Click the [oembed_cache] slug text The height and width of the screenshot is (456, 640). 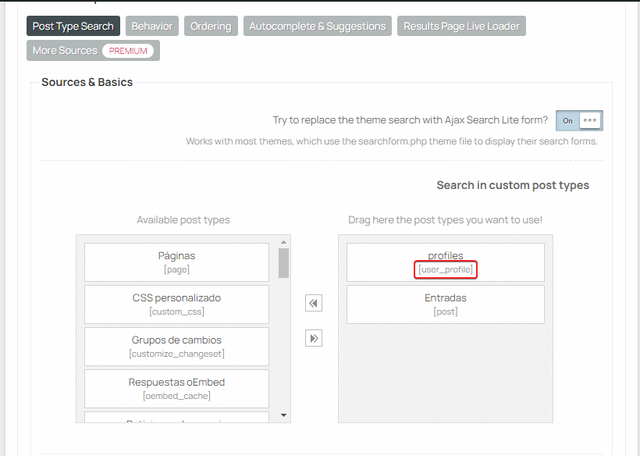tap(177, 396)
